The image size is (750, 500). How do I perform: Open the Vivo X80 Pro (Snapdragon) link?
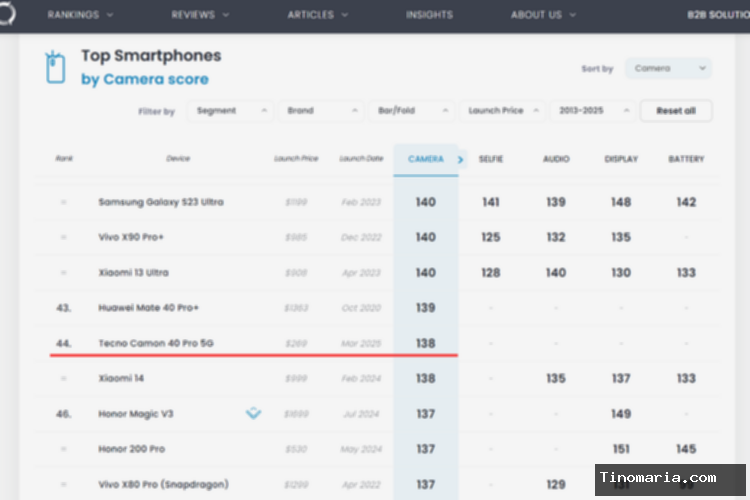pyautogui.click(x=163, y=484)
